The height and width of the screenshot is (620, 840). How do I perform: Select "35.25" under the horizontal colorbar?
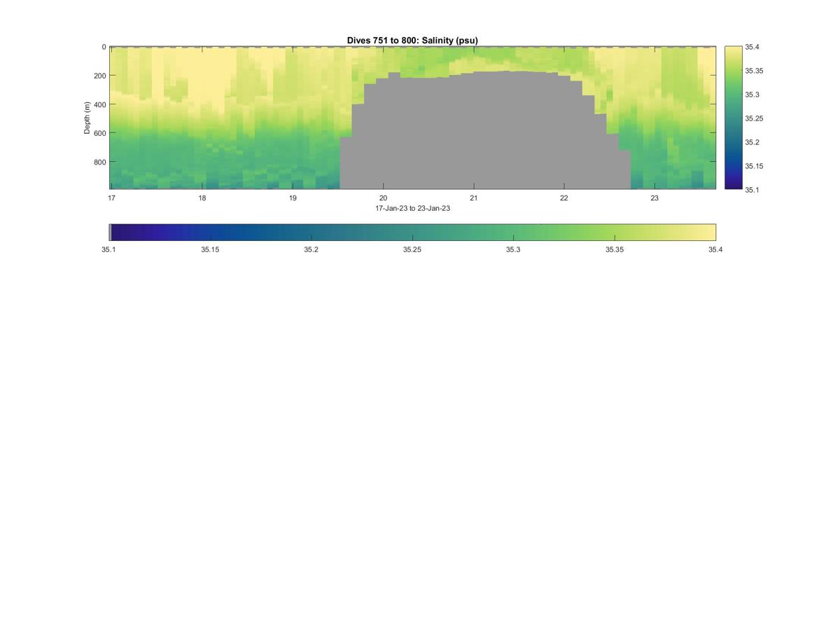click(412, 249)
